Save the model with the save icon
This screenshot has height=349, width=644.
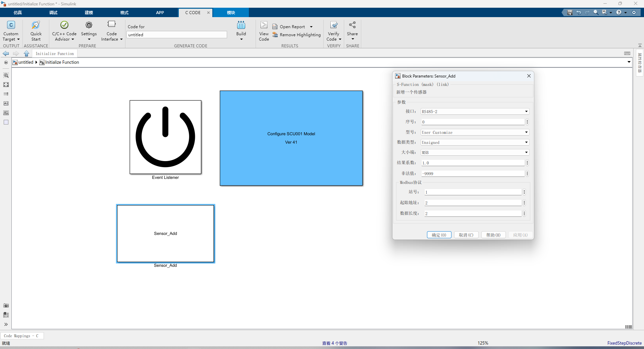coord(570,12)
